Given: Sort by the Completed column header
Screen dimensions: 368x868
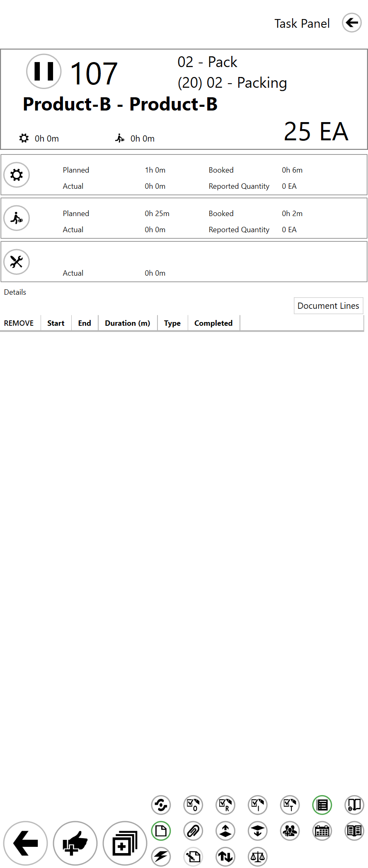Looking at the screenshot, I should 213,323.
